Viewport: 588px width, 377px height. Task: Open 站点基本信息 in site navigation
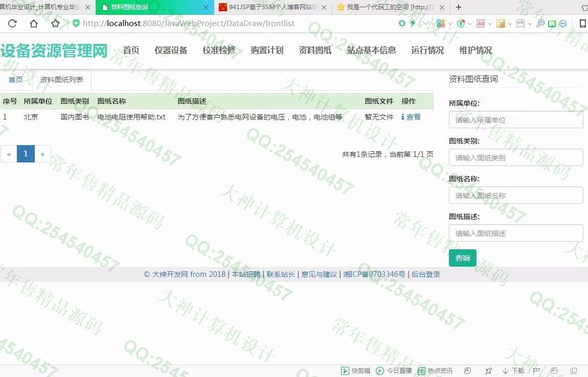pyautogui.click(x=371, y=50)
